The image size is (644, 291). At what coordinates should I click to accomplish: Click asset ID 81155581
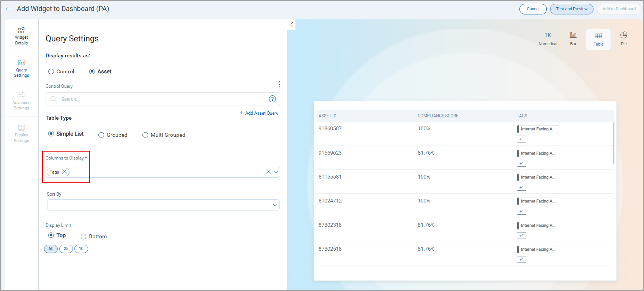[330, 177]
